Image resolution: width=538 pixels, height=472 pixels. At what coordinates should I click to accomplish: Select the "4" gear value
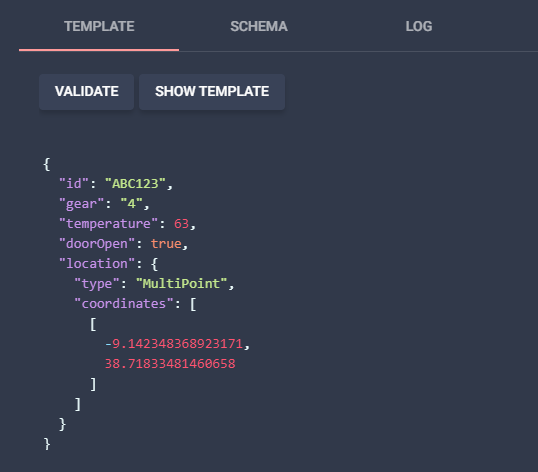tap(131, 204)
